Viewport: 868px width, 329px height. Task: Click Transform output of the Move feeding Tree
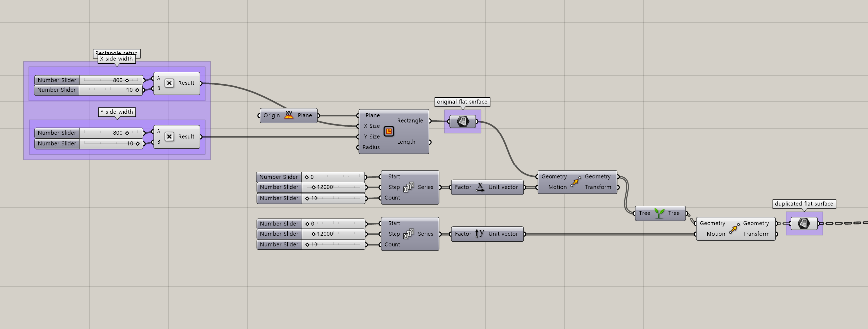598,187
